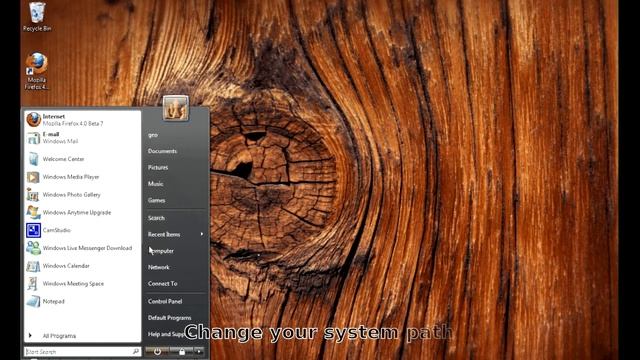Click the magnifier icon in Start Search
This screenshot has height=360, width=640.
click(x=136, y=351)
